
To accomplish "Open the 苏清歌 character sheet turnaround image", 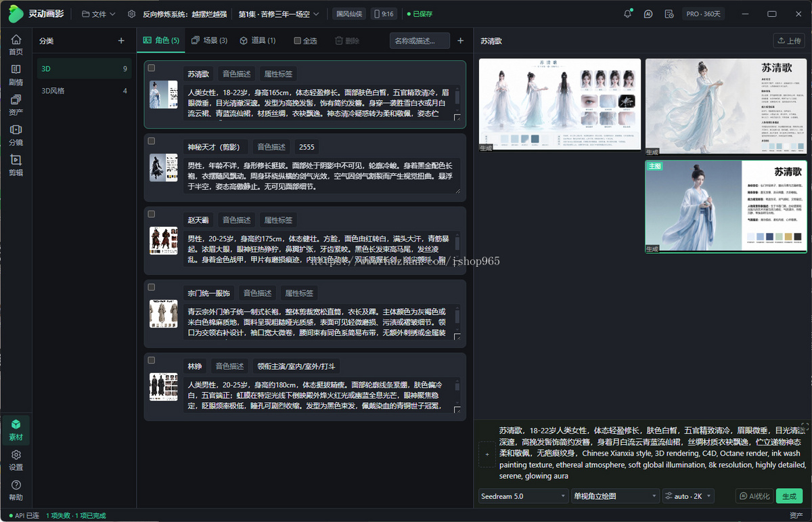I will pyautogui.click(x=560, y=105).
